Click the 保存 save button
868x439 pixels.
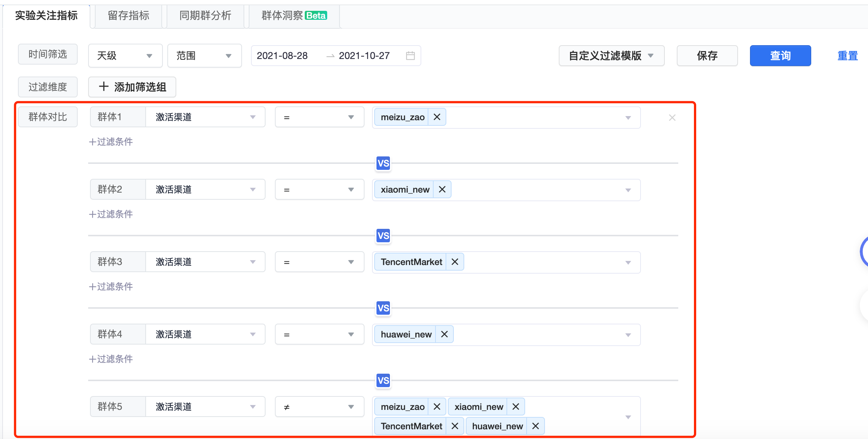click(707, 56)
